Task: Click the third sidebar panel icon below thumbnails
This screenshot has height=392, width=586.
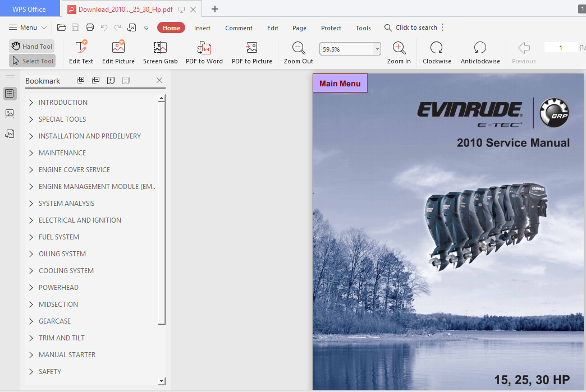Action: (x=10, y=133)
